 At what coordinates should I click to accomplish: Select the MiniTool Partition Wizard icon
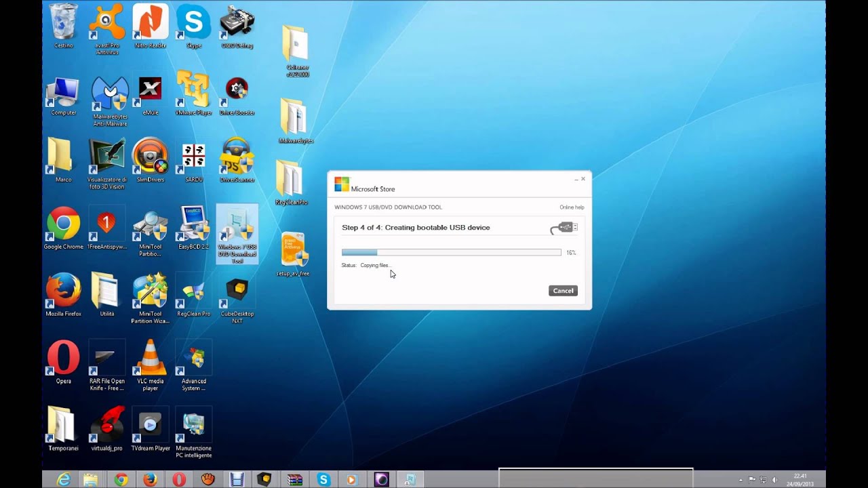tap(150, 298)
